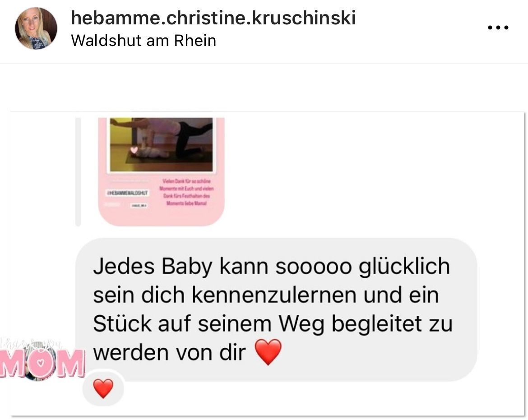528x420 pixels.
Task: Tap the #HEBAMMEWALDSHUT hashtag label
Action: point(127,193)
